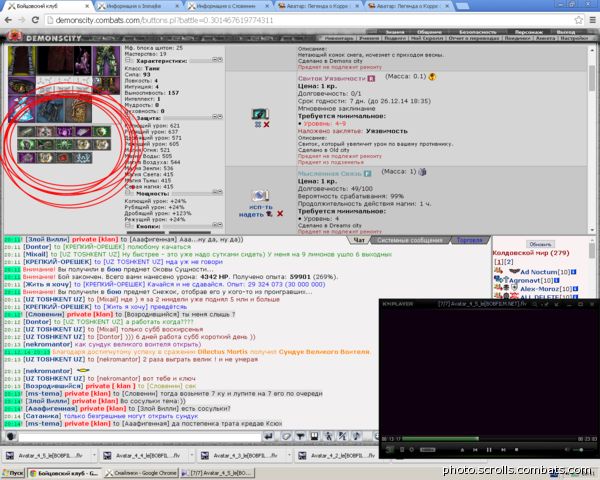Open the Инвентарь submenu item
The image size is (600, 480).
coord(339,38)
